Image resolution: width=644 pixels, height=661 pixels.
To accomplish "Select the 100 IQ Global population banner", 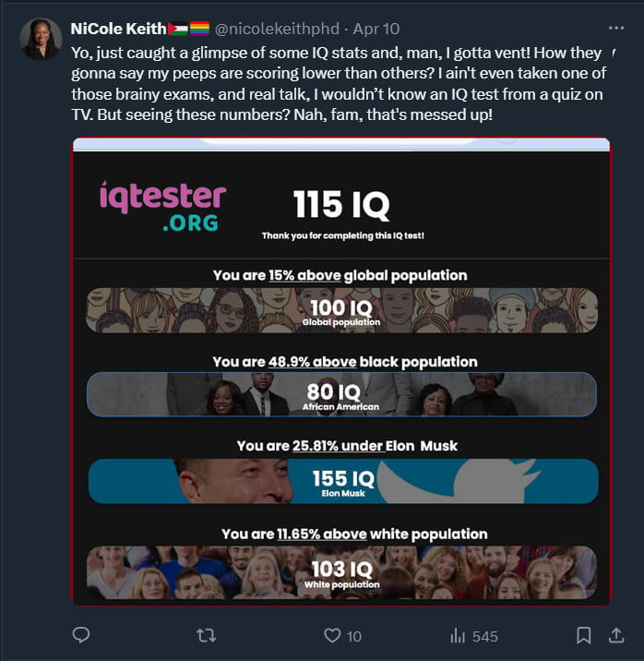I will coord(341,310).
